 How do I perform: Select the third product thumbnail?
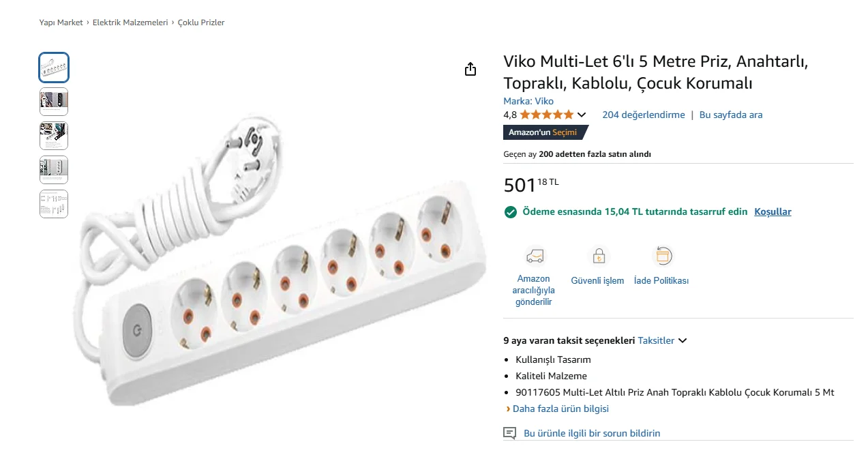[x=54, y=136]
